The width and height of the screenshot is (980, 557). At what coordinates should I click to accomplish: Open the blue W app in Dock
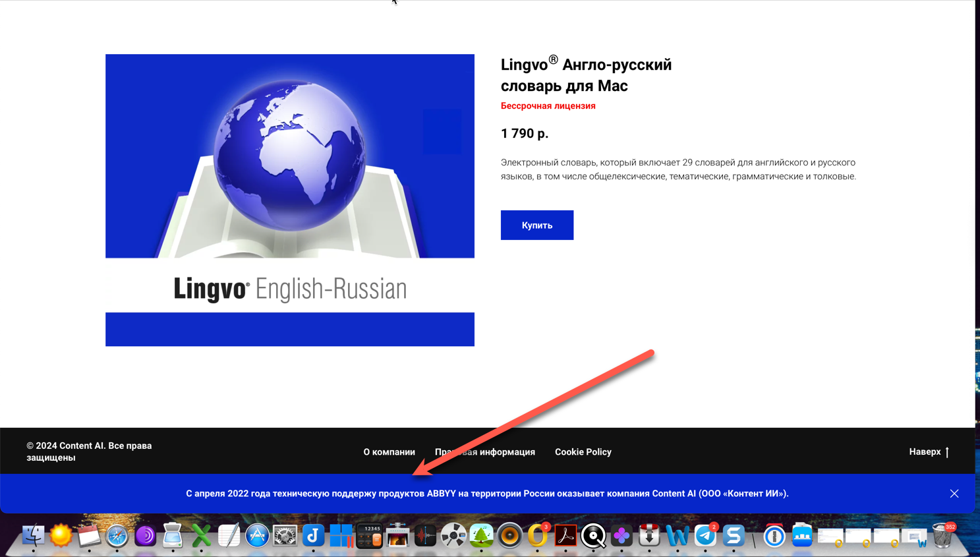point(677,535)
